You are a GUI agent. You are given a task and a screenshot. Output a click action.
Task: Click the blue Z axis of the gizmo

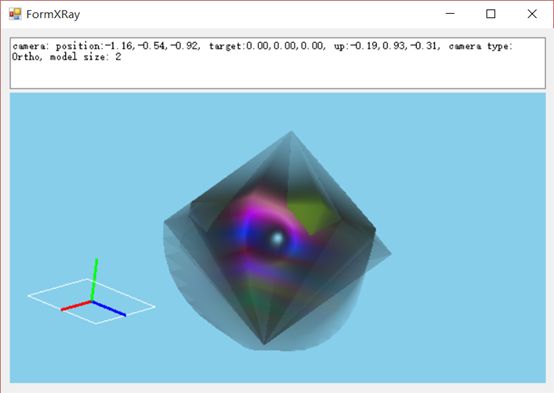coord(109,309)
